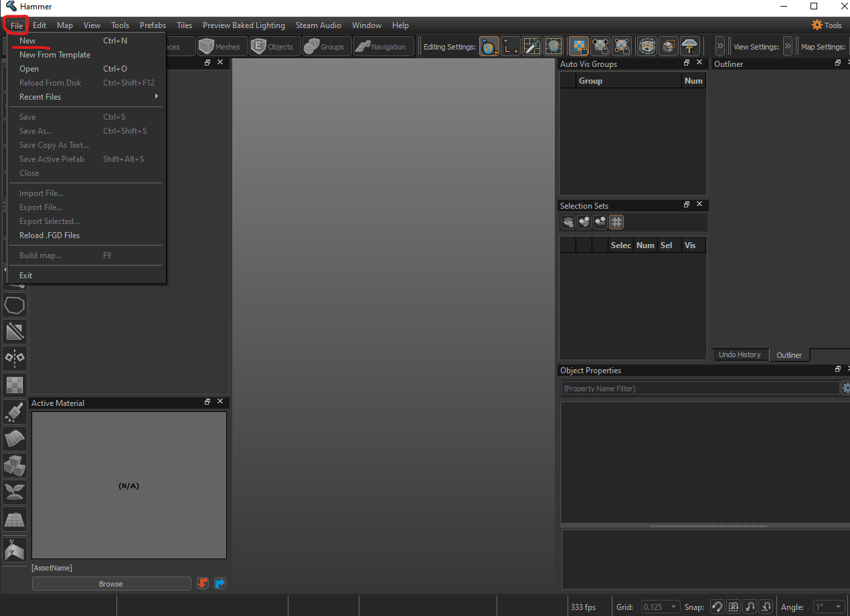Open the settings gear in Object Properties
The height and width of the screenshot is (616, 850).
[846, 388]
